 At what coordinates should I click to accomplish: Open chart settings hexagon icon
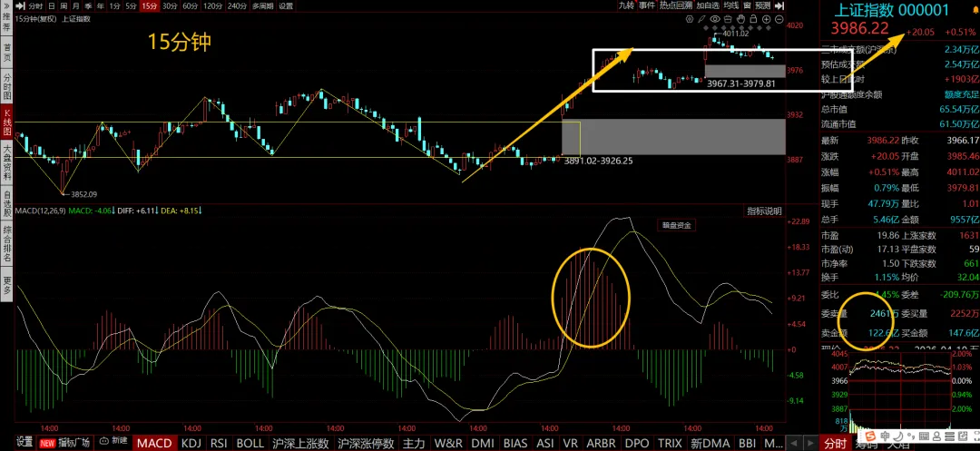tap(690, 19)
